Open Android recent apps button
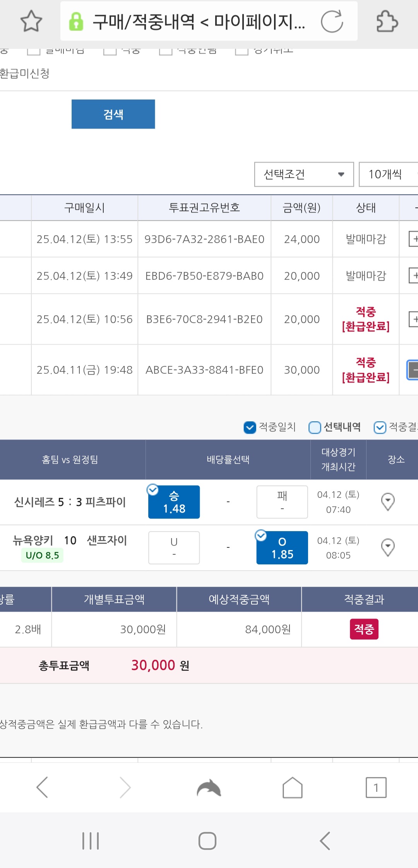Screen dimensions: 418x868 click(x=91, y=841)
